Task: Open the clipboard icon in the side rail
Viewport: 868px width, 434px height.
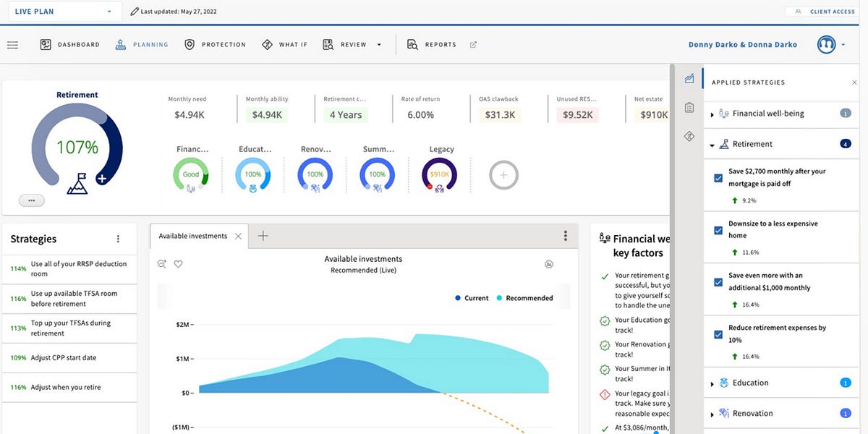Action: point(689,108)
